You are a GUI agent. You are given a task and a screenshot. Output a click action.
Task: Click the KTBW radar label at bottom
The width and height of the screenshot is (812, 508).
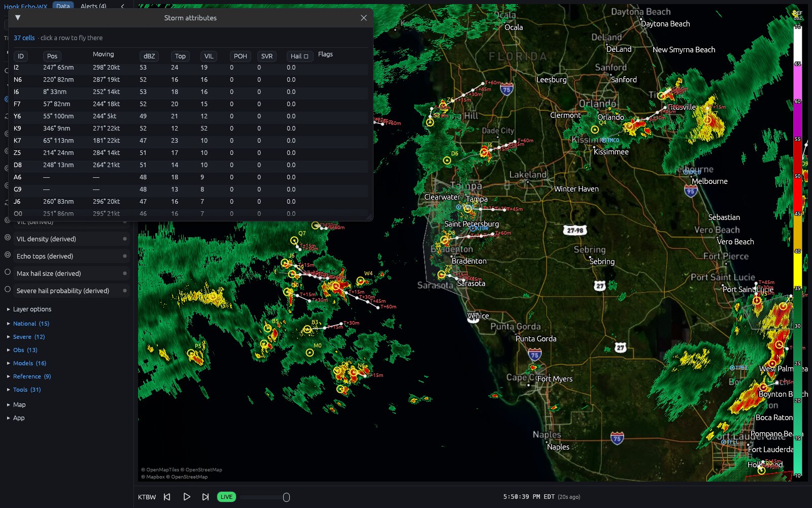click(x=147, y=497)
